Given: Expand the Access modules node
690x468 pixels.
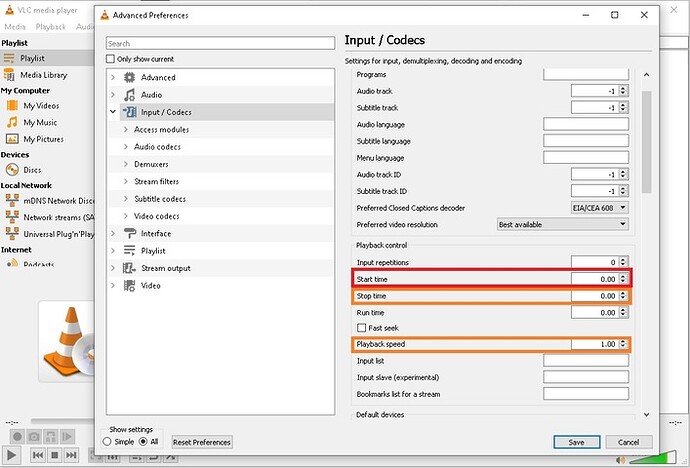Looking at the screenshot, I should [126, 129].
